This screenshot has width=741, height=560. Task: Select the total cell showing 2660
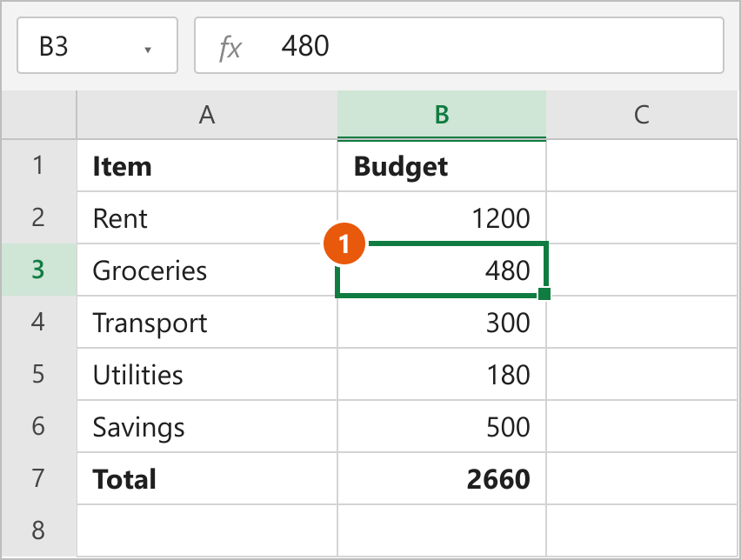coord(442,479)
